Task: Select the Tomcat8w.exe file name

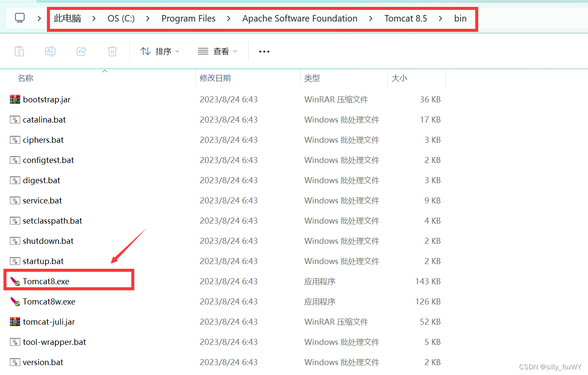Action: pyautogui.click(x=49, y=301)
